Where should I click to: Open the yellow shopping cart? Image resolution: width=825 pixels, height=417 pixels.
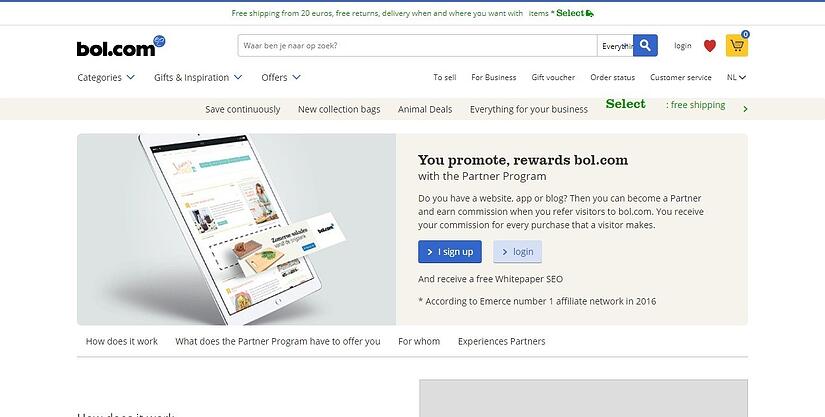click(x=737, y=46)
